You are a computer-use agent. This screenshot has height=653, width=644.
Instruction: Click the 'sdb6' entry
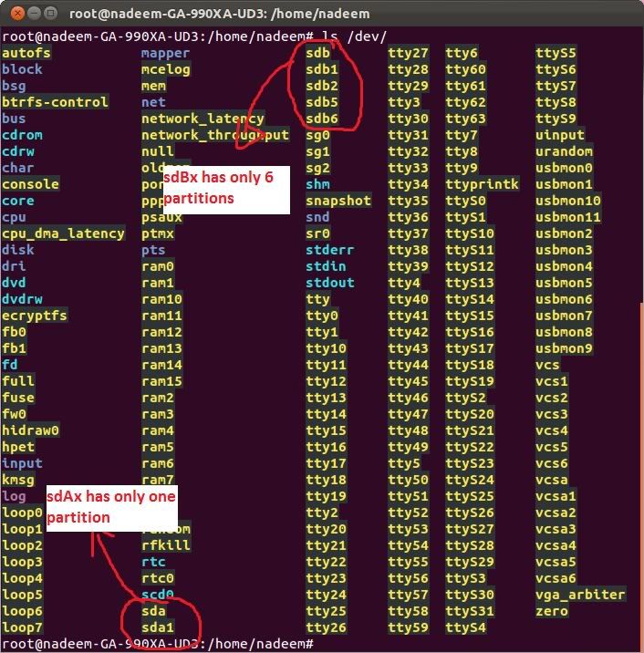click(x=322, y=119)
